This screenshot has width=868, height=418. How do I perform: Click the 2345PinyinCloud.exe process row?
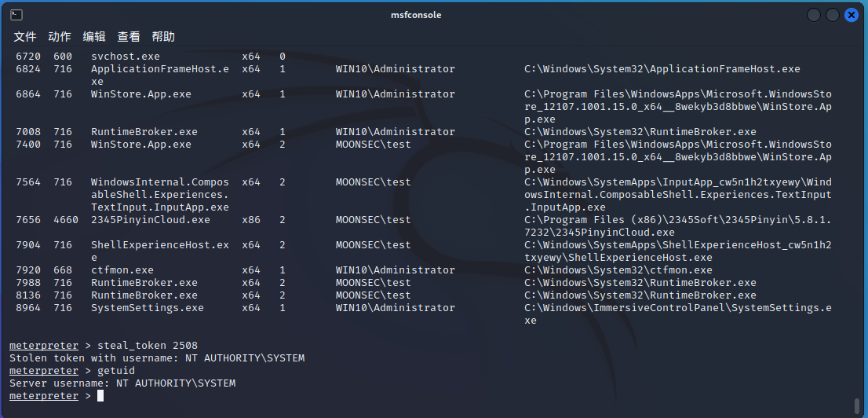(x=421, y=225)
